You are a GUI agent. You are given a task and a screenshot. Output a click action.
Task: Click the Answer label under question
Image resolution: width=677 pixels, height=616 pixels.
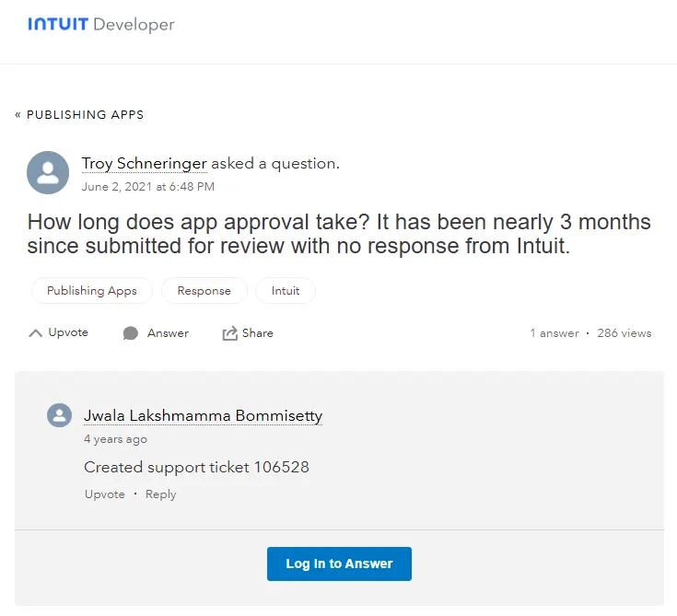pyautogui.click(x=168, y=333)
